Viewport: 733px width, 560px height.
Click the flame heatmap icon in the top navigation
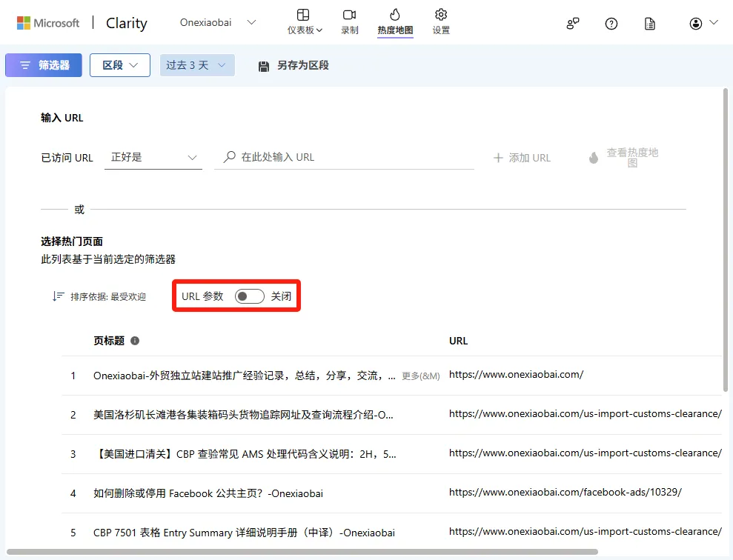pyautogui.click(x=395, y=14)
